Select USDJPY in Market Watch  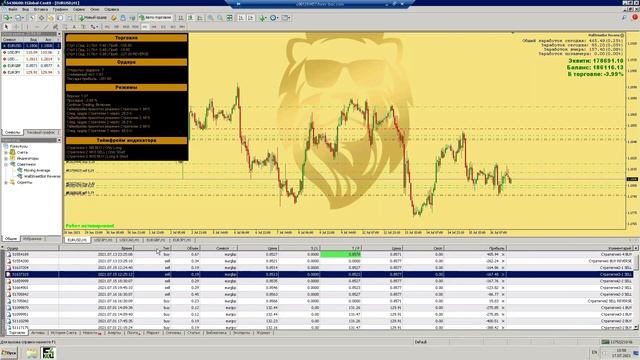(31, 52)
